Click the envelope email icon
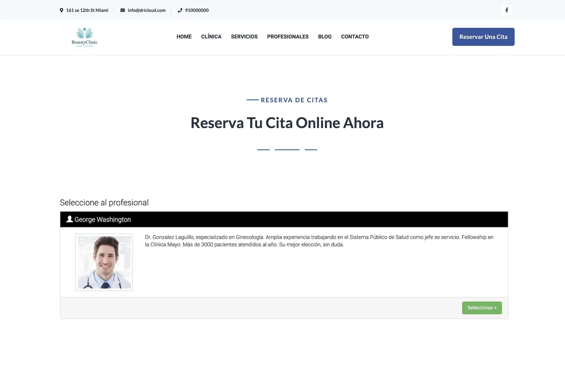 click(x=123, y=10)
